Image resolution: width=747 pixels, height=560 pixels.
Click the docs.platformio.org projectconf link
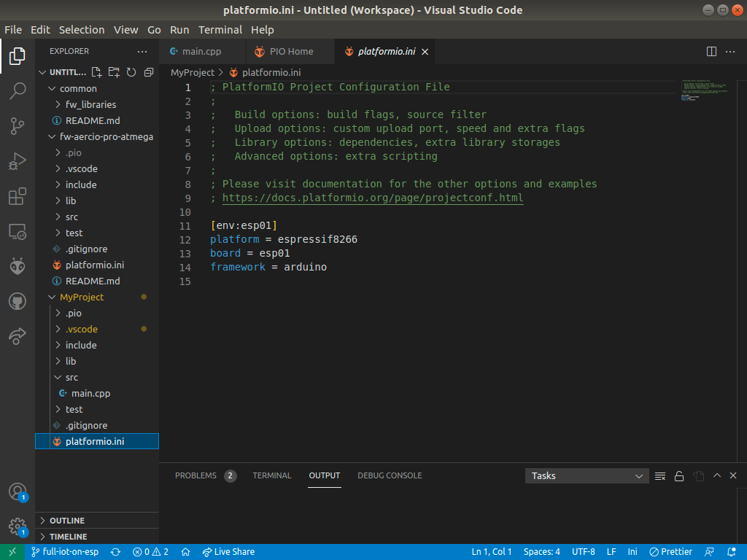(x=372, y=198)
